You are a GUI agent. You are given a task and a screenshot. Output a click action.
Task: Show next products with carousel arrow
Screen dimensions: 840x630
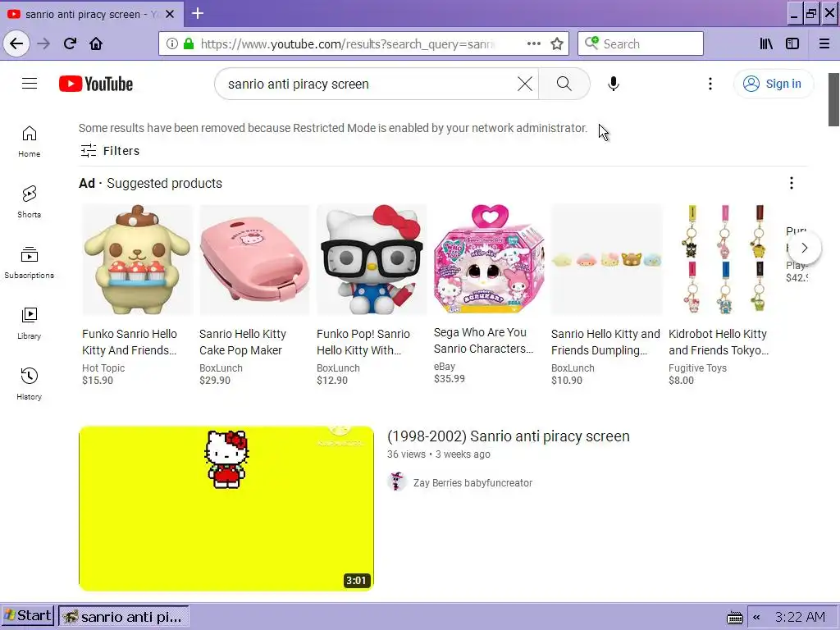pyautogui.click(x=804, y=248)
